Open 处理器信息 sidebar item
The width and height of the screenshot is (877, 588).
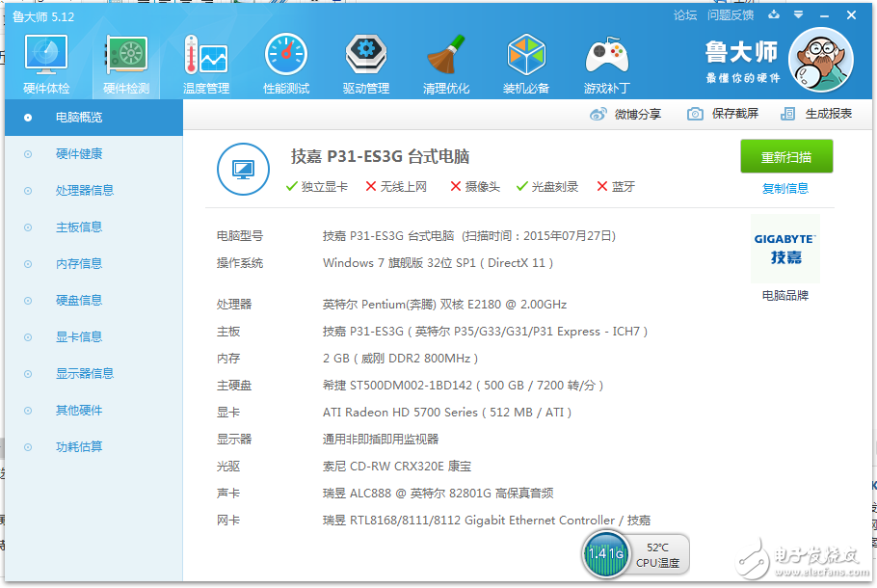point(94,191)
